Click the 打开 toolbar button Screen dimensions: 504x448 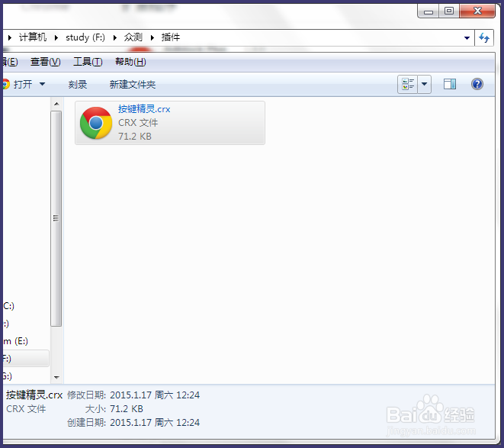point(18,84)
